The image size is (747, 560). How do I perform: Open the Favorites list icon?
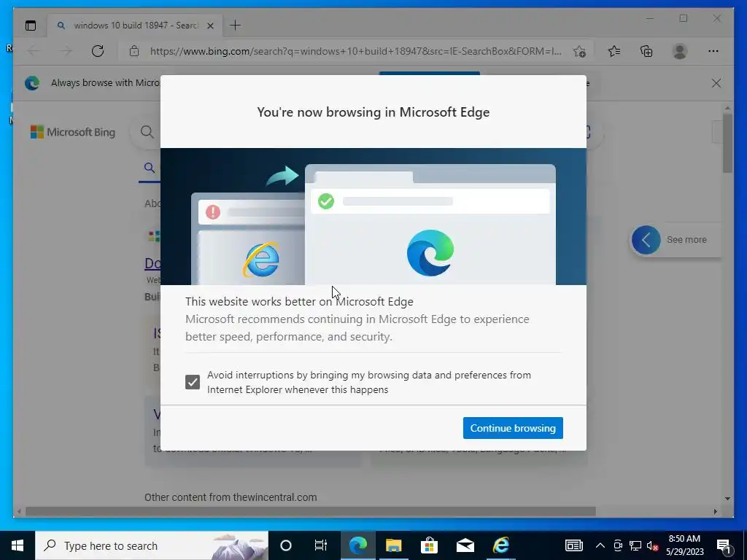click(614, 51)
